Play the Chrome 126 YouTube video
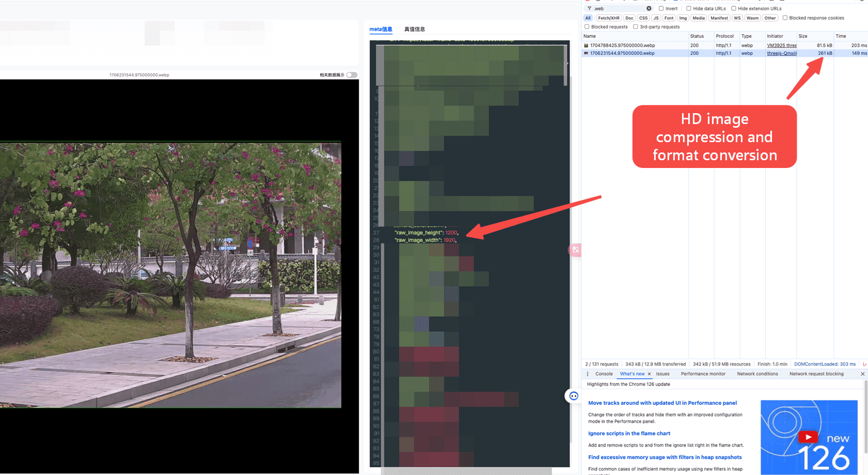This screenshot has width=868, height=475. point(808,437)
